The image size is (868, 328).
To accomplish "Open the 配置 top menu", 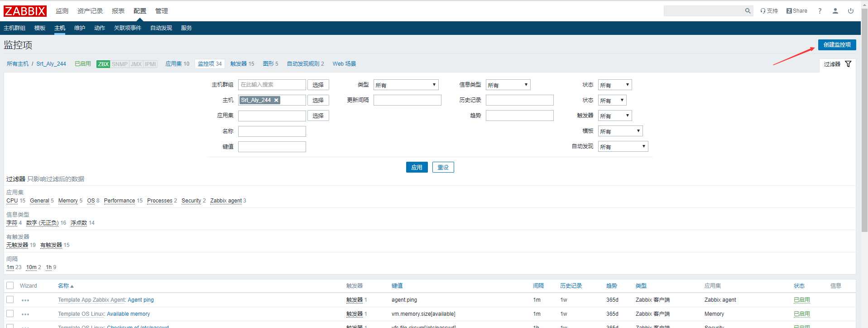I will point(140,11).
